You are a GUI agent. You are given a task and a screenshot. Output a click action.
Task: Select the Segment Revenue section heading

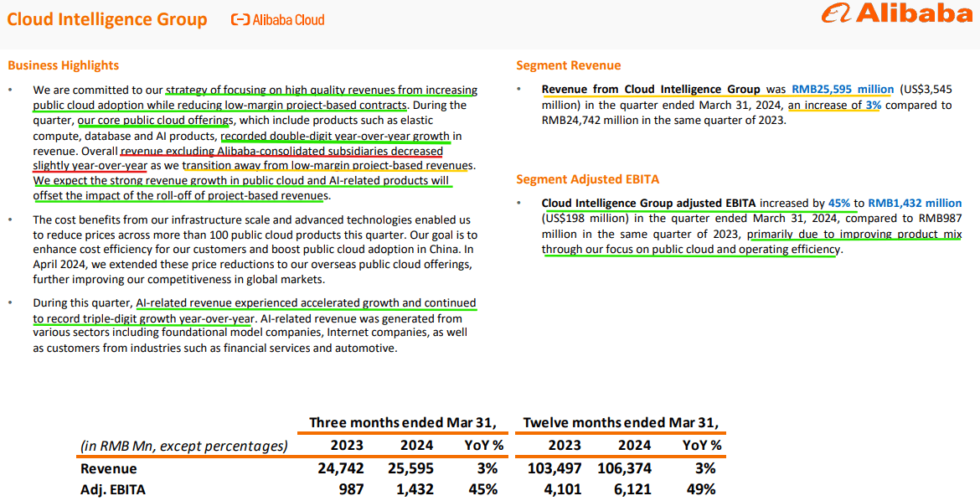pyautogui.click(x=570, y=65)
